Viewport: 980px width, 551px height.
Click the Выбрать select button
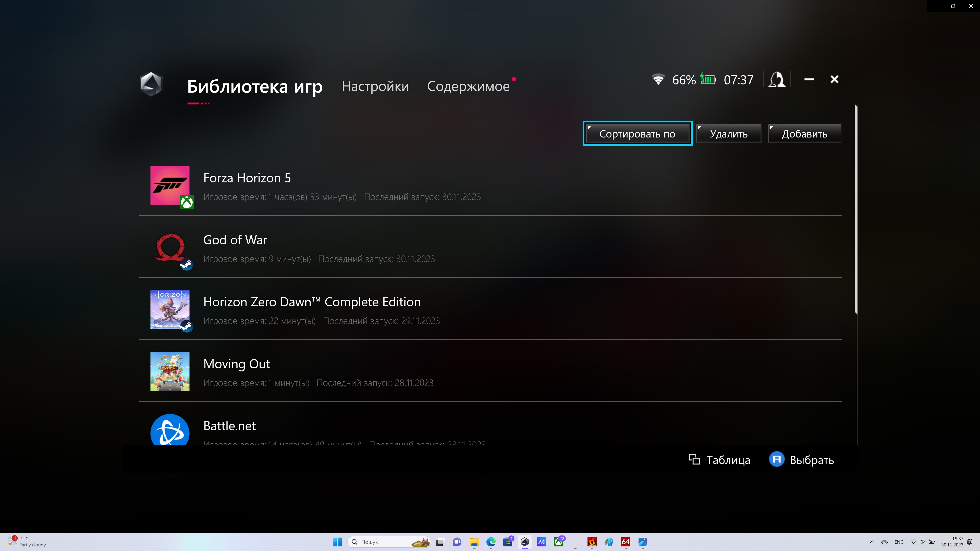(x=802, y=460)
